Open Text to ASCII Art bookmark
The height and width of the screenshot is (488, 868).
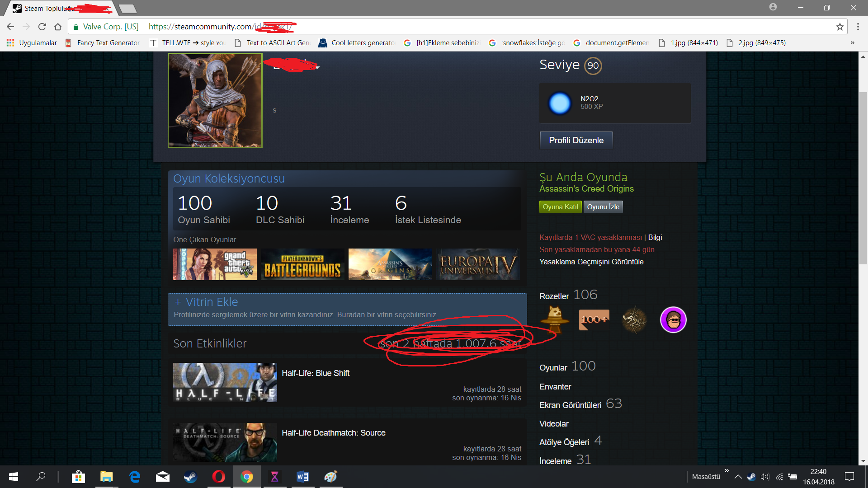click(273, 43)
